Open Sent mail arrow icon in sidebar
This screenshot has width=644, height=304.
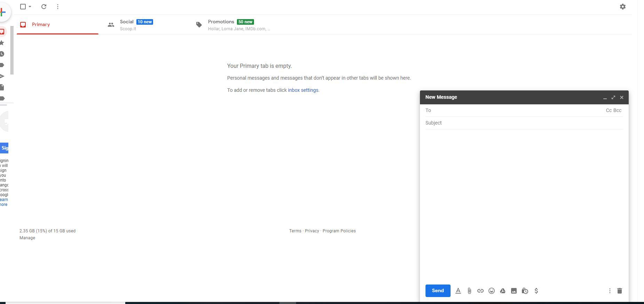coord(2,76)
